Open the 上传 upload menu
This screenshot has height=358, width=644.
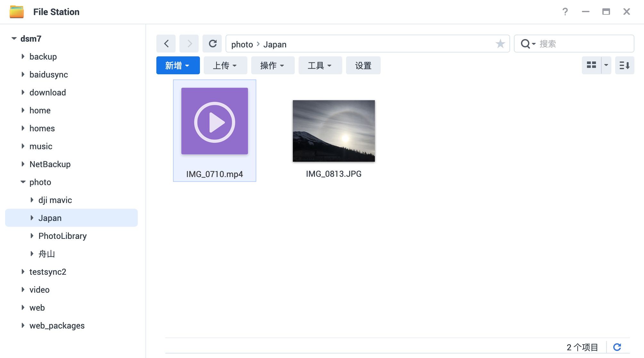226,65
